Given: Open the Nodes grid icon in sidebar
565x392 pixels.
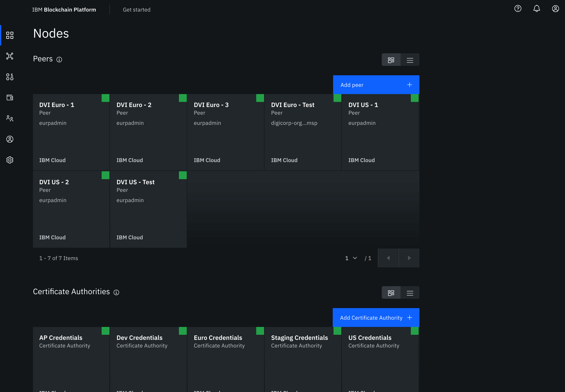Looking at the screenshot, I should [x=10, y=35].
